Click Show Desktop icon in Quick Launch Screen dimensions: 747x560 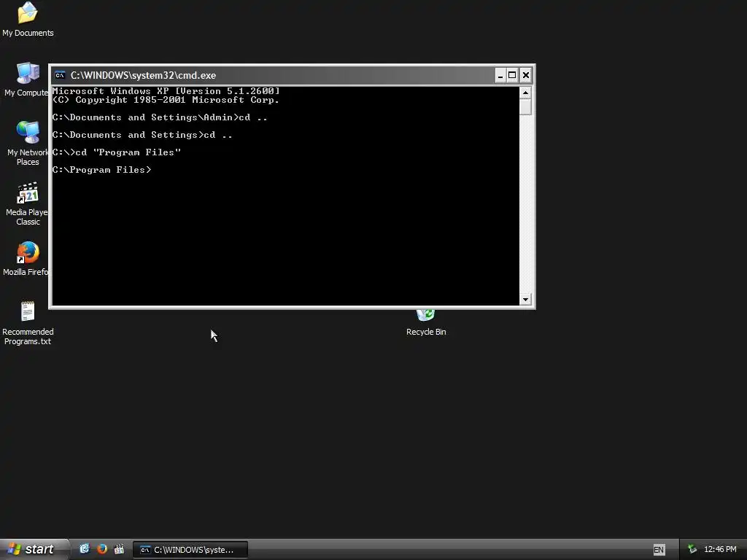click(x=85, y=548)
